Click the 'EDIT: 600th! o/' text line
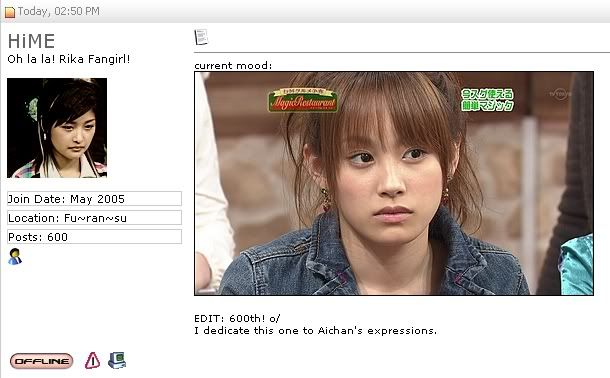Viewport: 610px width, 378px height. coord(237,318)
